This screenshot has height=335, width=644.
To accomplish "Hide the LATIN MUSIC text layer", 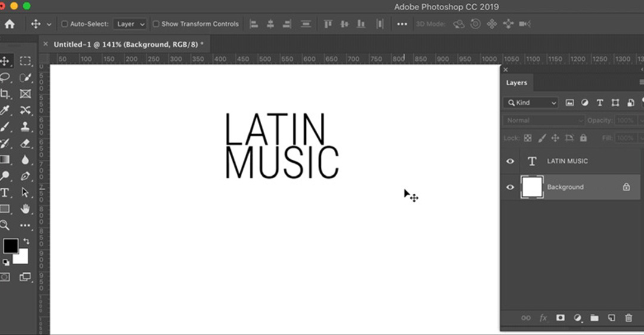I will [x=510, y=161].
